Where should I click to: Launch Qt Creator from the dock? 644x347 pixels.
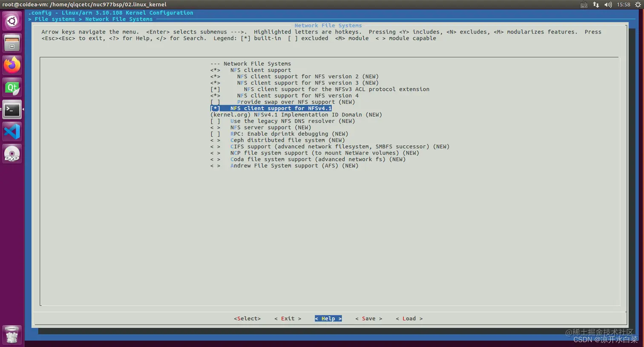pyautogui.click(x=12, y=87)
